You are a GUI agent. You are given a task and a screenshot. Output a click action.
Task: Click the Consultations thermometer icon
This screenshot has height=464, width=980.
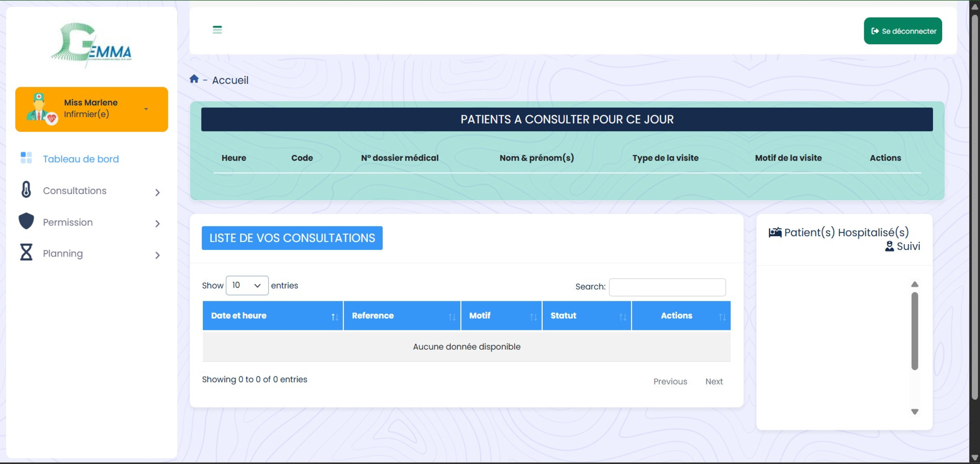point(26,189)
